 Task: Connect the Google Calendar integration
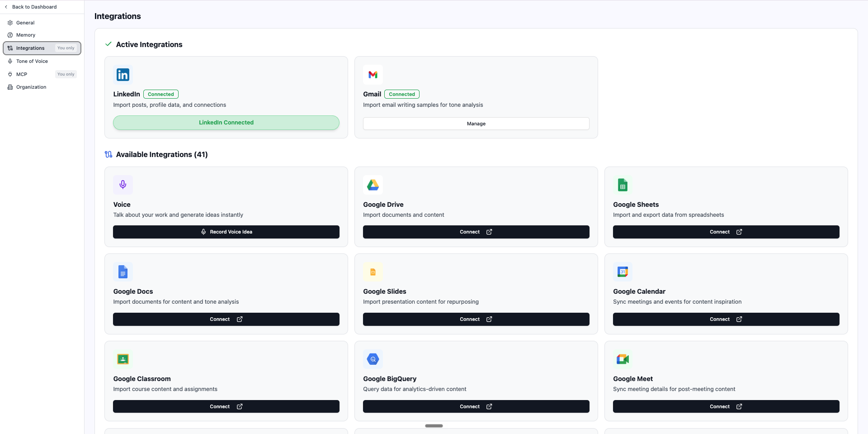click(726, 319)
